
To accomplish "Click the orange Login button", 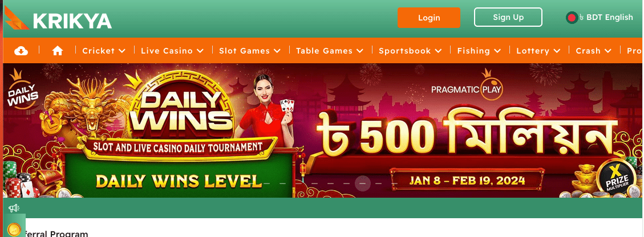I will click(x=429, y=18).
